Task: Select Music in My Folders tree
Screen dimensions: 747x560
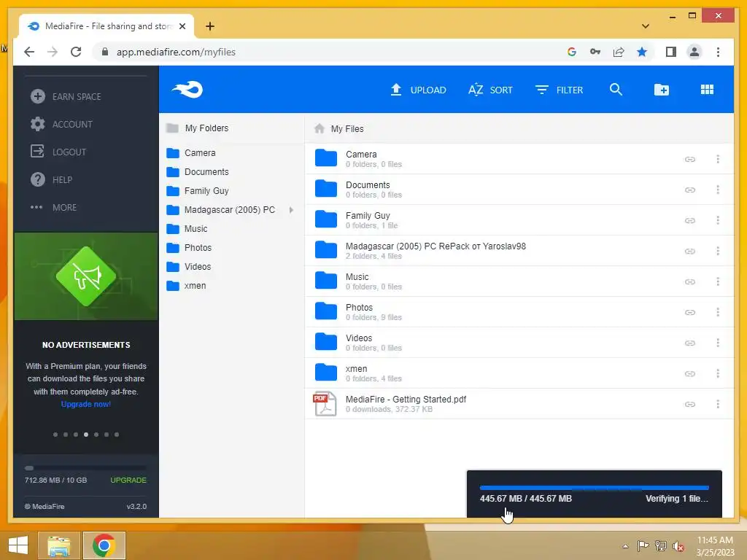Action: point(187,229)
